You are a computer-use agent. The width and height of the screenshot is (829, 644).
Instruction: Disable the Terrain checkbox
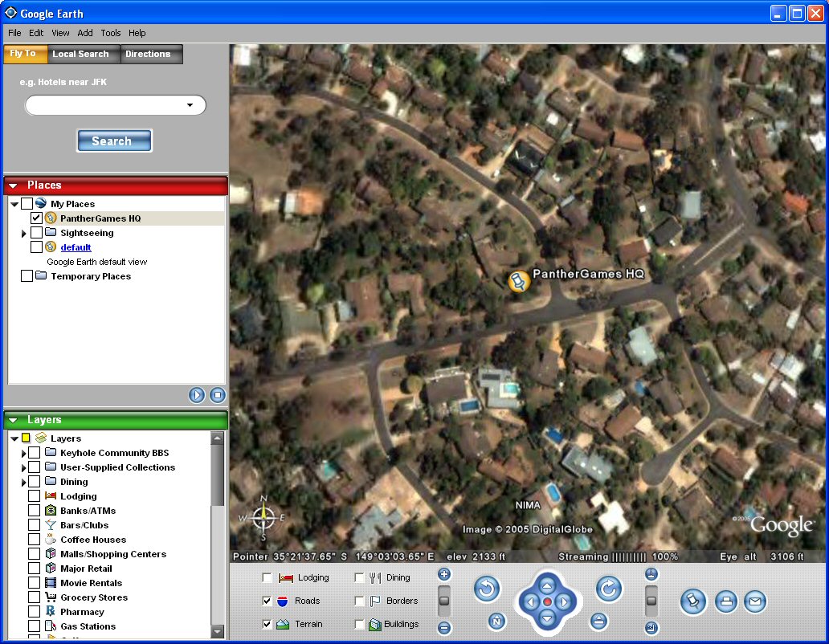point(267,624)
